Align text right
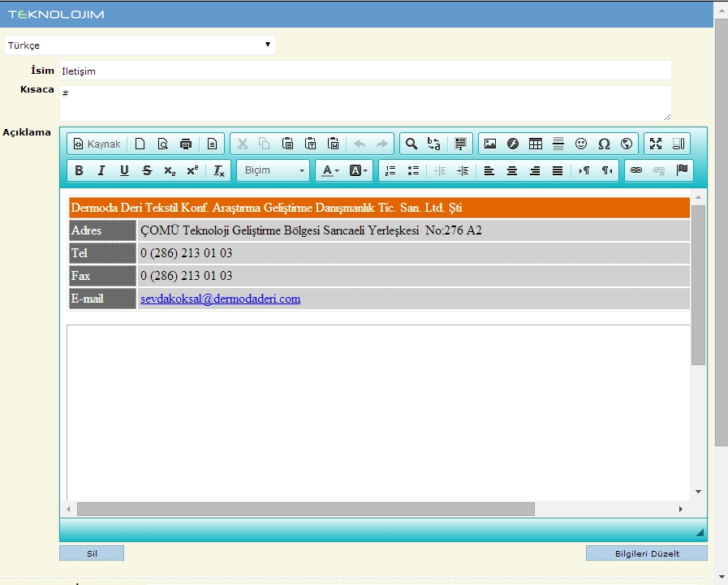The height and width of the screenshot is (585, 728). [535, 170]
